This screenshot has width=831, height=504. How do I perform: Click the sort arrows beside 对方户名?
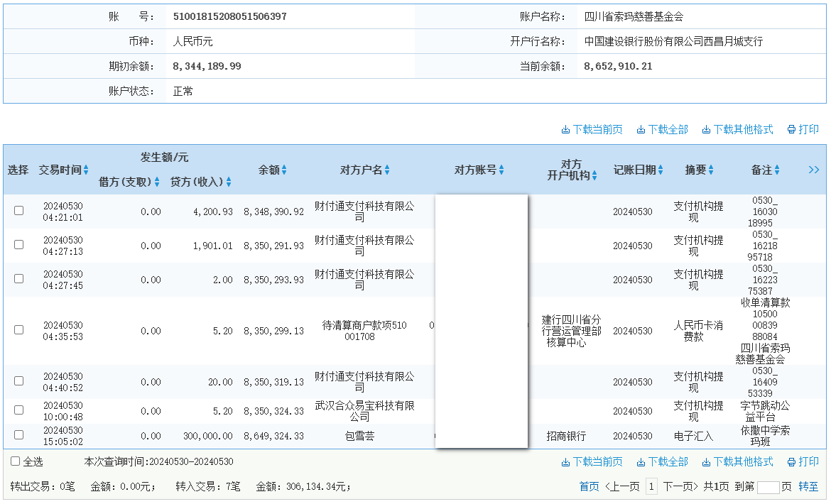pyautogui.click(x=387, y=170)
